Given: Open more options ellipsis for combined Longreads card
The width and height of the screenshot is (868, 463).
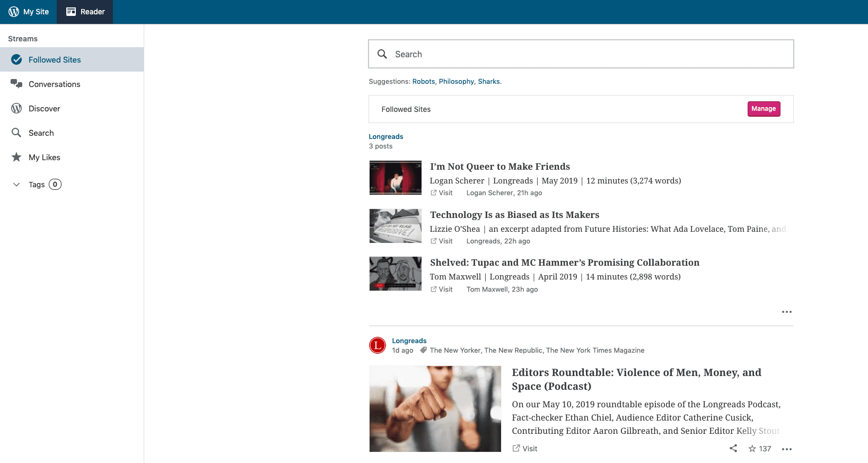Looking at the screenshot, I should (x=787, y=312).
